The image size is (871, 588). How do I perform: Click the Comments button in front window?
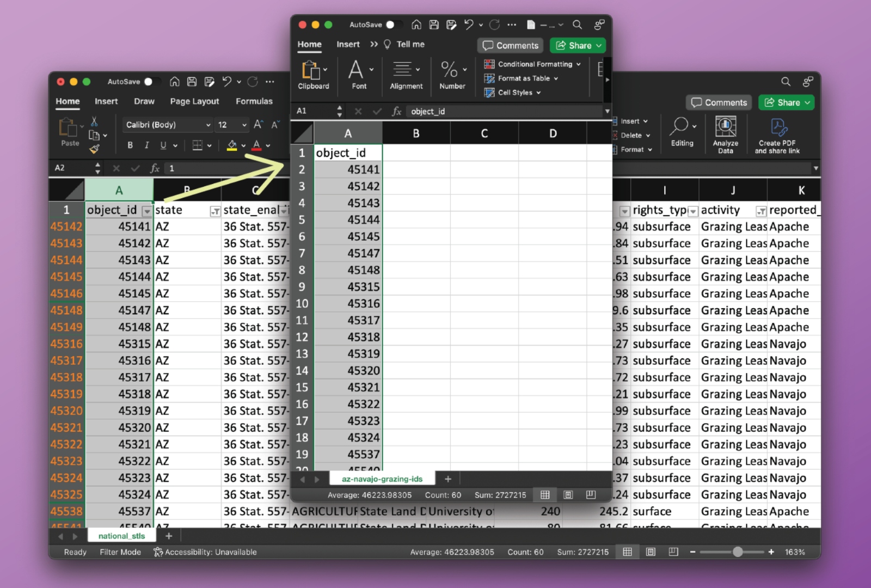coord(510,46)
